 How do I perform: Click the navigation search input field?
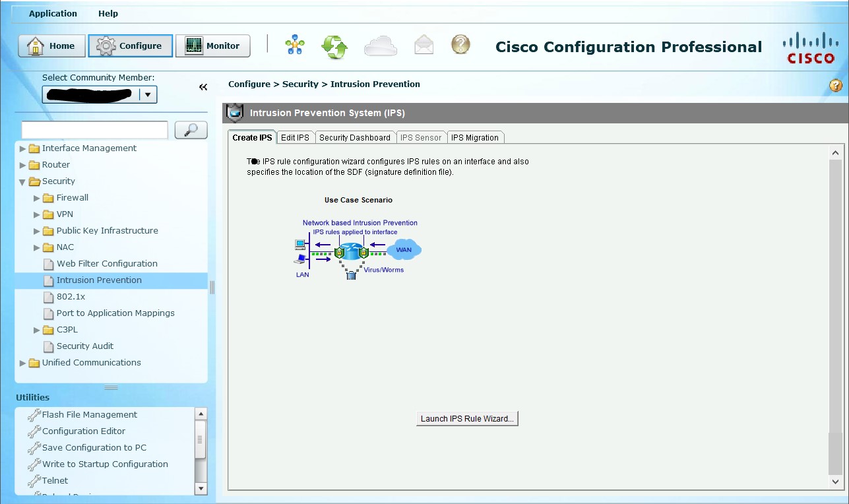94,129
